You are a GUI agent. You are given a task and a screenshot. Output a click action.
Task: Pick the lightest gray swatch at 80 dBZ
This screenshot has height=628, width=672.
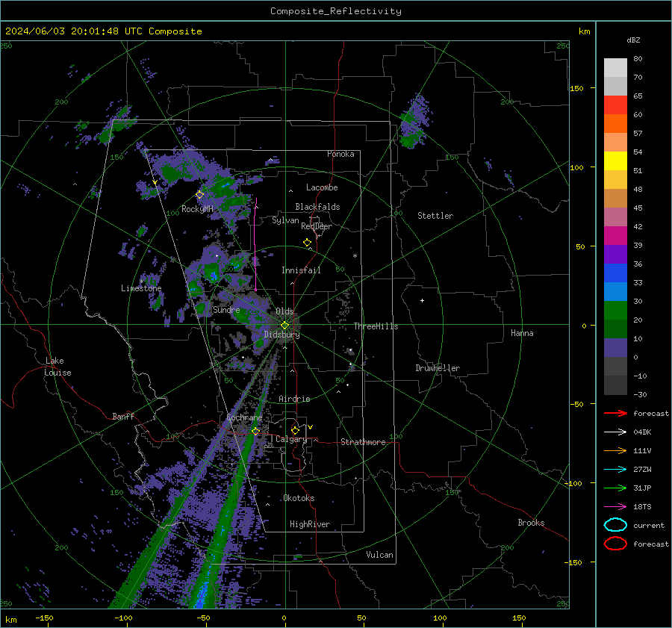[615, 67]
